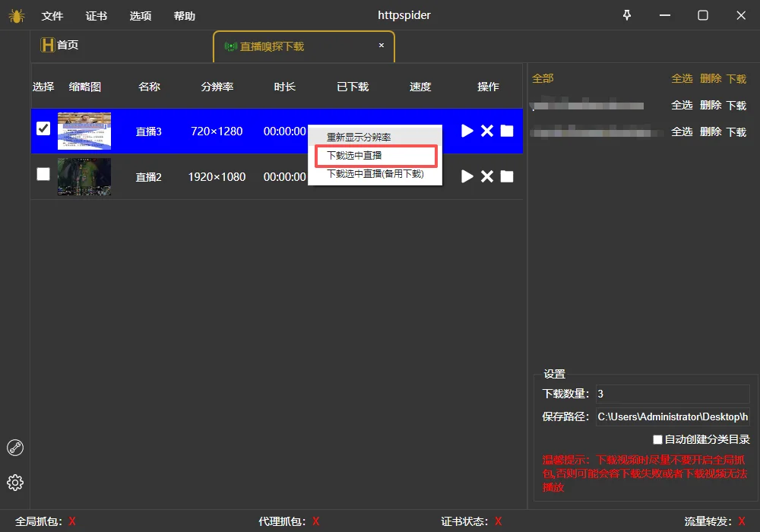Select the 全部 category label
760x532 pixels.
coord(543,78)
